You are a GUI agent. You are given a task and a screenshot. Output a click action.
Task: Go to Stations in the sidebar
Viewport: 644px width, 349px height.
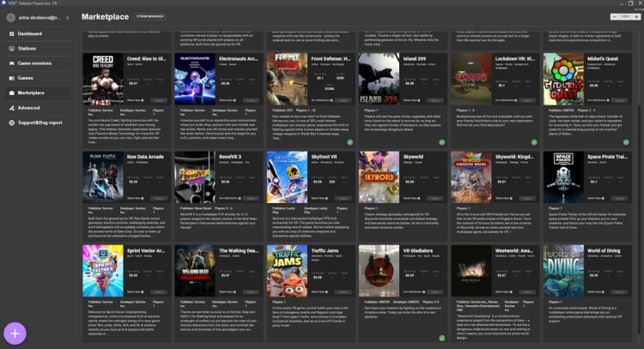[38, 48]
